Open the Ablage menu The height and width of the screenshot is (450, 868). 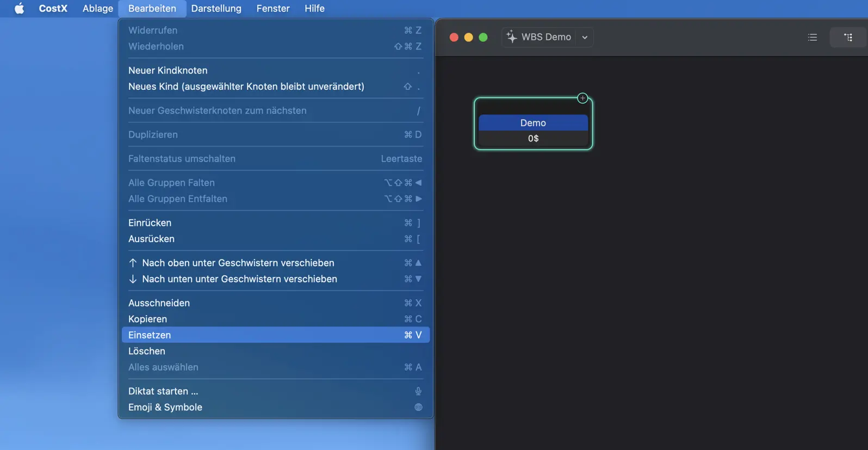98,9
